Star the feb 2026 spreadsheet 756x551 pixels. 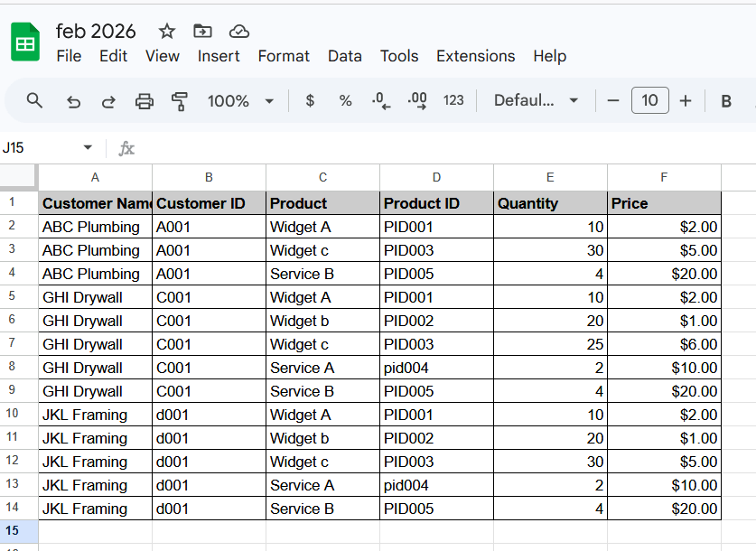(167, 32)
